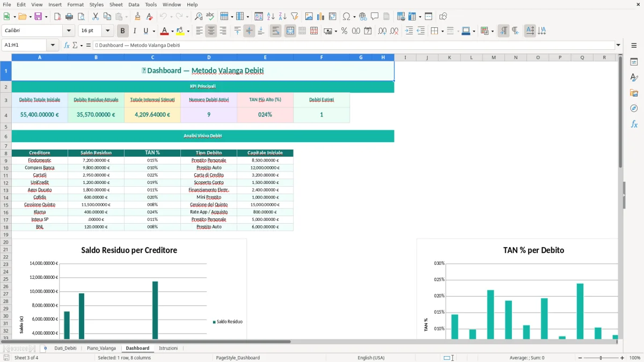Click the PageStyle_Dashboard status bar field

[x=238, y=358]
